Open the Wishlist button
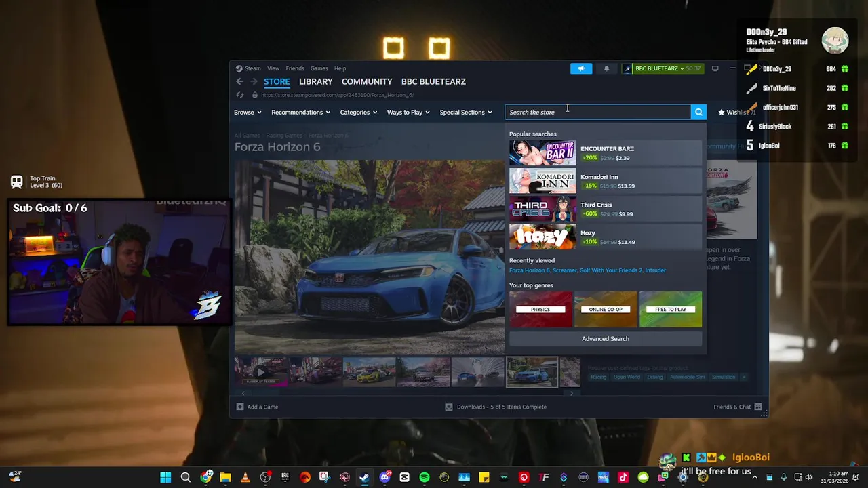Image resolution: width=868 pixels, height=488 pixels. click(737, 112)
